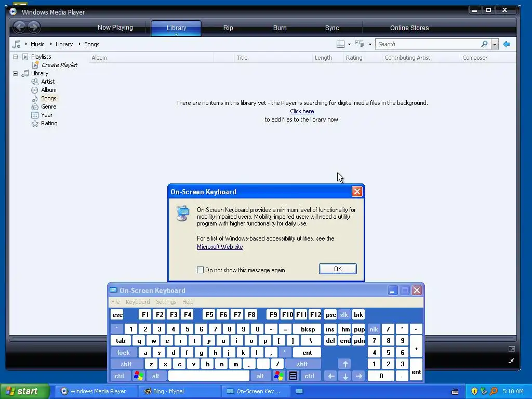This screenshot has width=532, height=399.
Task: Click the right arrow key on keyboard
Action: pyautogui.click(x=358, y=376)
